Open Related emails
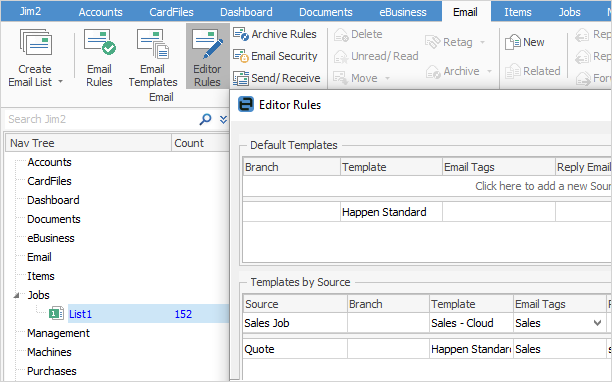Screen dimensions: 612x382 tap(532, 71)
